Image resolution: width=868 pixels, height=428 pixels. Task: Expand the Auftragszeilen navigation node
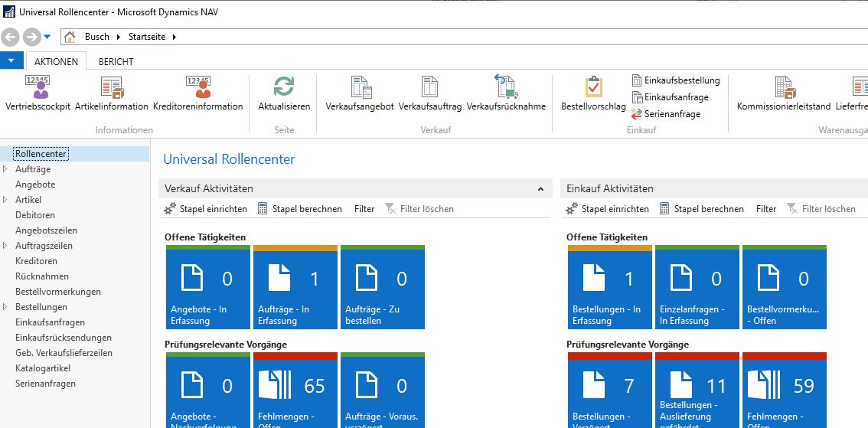coord(5,245)
